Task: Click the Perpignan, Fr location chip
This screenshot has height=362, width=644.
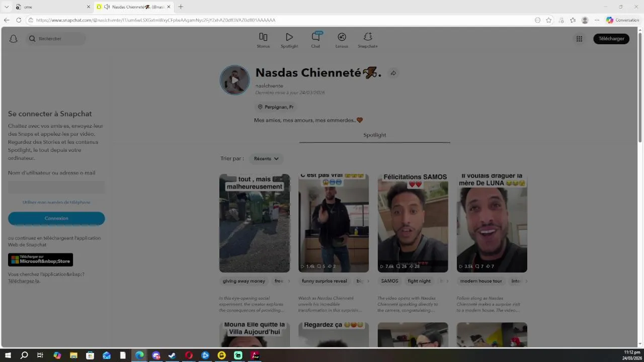Action: (276, 107)
